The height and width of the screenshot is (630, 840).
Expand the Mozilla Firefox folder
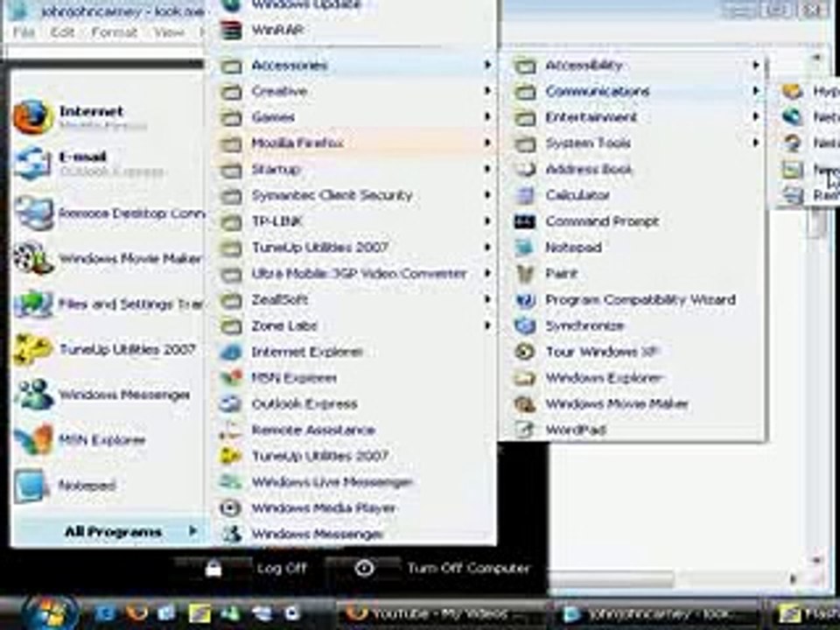(353, 143)
